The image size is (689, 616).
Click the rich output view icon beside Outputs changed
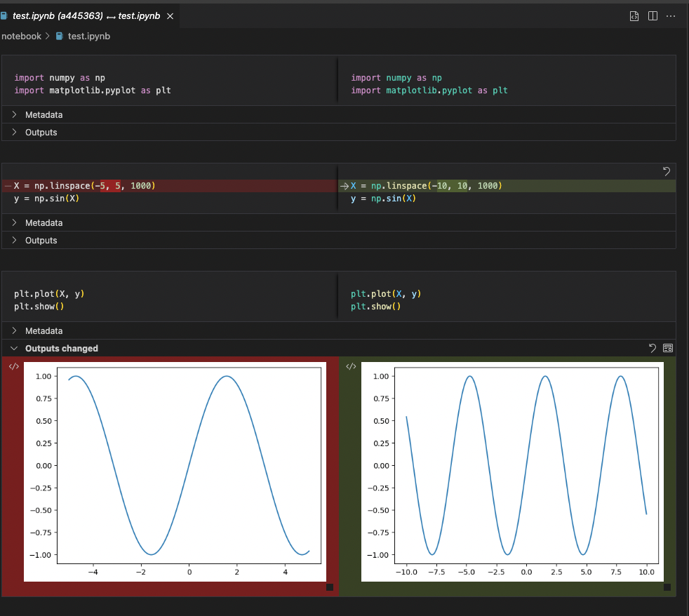coord(667,348)
